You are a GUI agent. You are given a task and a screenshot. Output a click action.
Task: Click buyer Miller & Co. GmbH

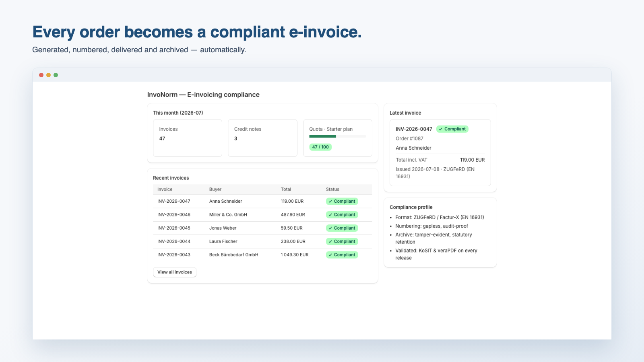click(x=228, y=215)
